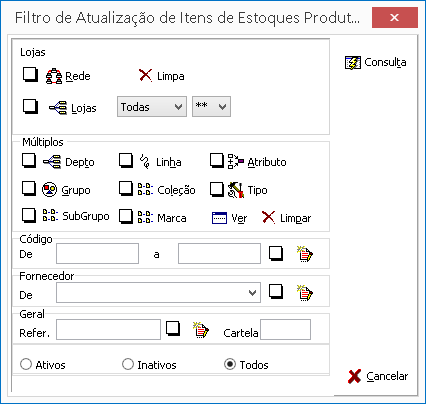
Task: Check the Atributo checkbox
Action: click(x=217, y=161)
